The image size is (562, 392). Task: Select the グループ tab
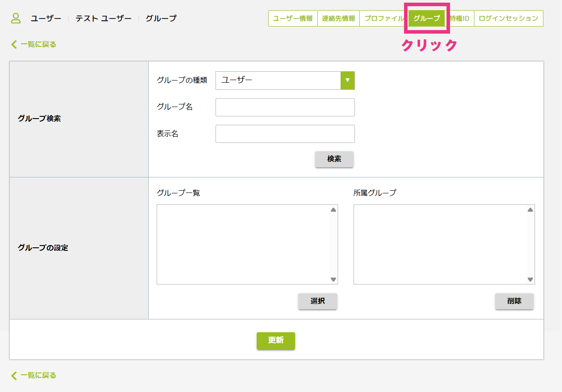pos(427,19)
